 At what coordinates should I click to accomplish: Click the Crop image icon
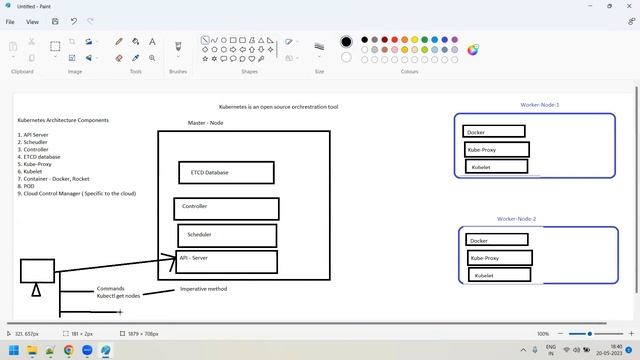click(72, 42)
